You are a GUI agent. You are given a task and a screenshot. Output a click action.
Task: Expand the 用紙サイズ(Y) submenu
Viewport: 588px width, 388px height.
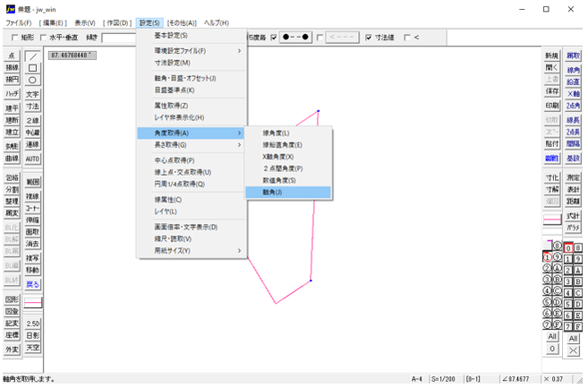(192, 251)
